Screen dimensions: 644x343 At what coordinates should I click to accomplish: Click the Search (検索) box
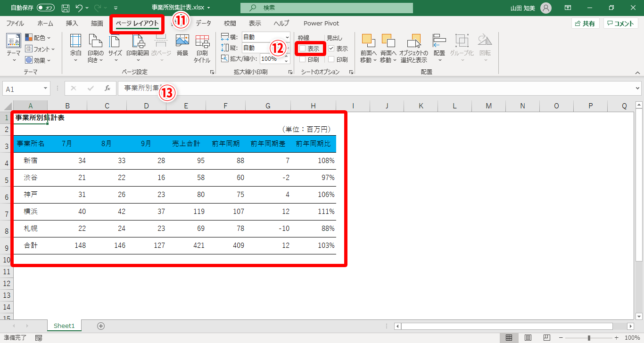[327, 8]
